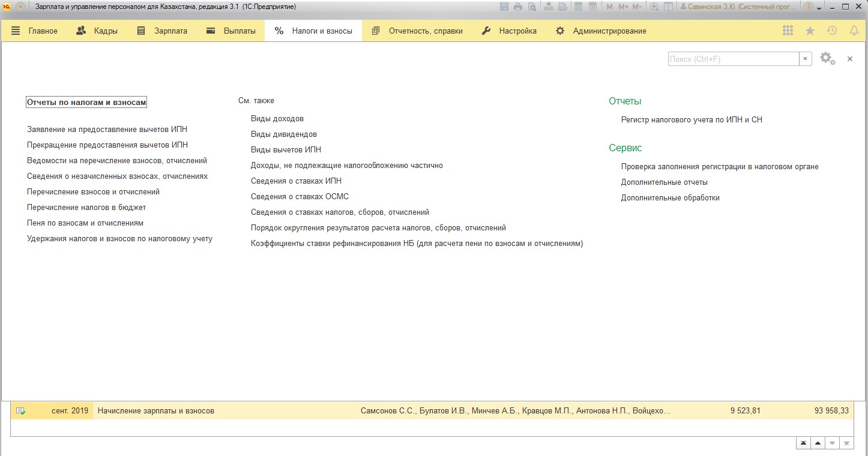Open Отчеты по налогам и взносам
This screenshot has width=868, height=456.
click(86, 103)
